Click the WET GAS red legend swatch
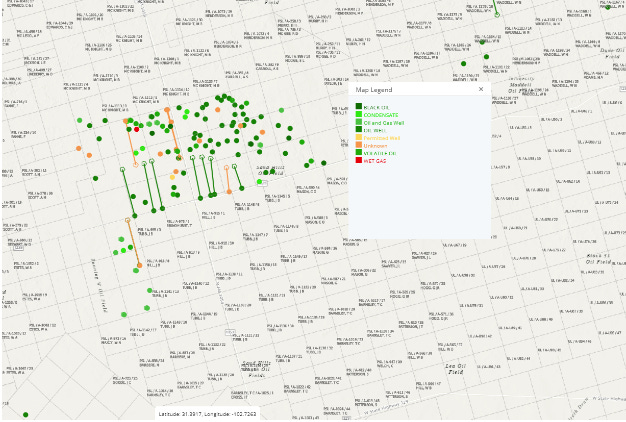Viewport: 626px width, 422px height. point(359,160)
